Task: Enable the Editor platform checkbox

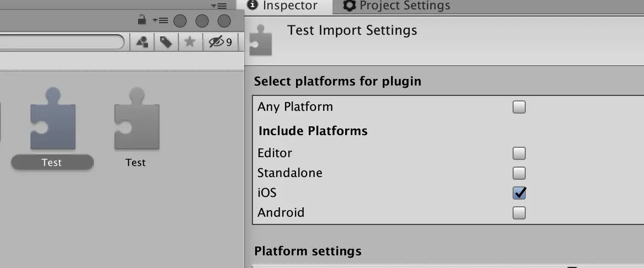Action: pos(519,153)
